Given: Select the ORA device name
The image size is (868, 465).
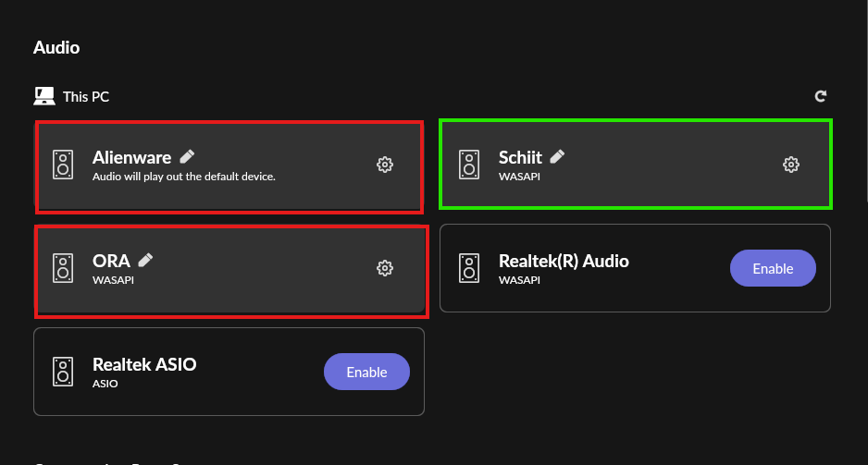Looking at the screenshot, I should tap(111, 261).
